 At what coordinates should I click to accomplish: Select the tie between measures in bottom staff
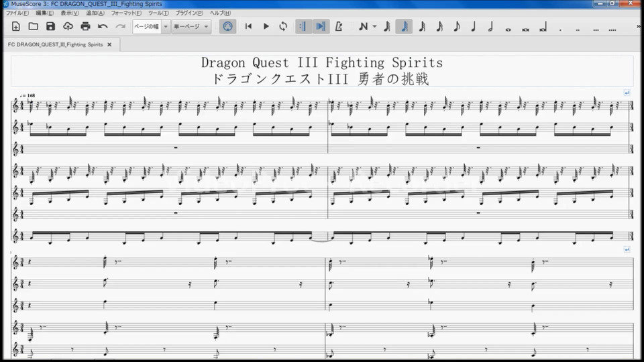(x=322, y=240)
